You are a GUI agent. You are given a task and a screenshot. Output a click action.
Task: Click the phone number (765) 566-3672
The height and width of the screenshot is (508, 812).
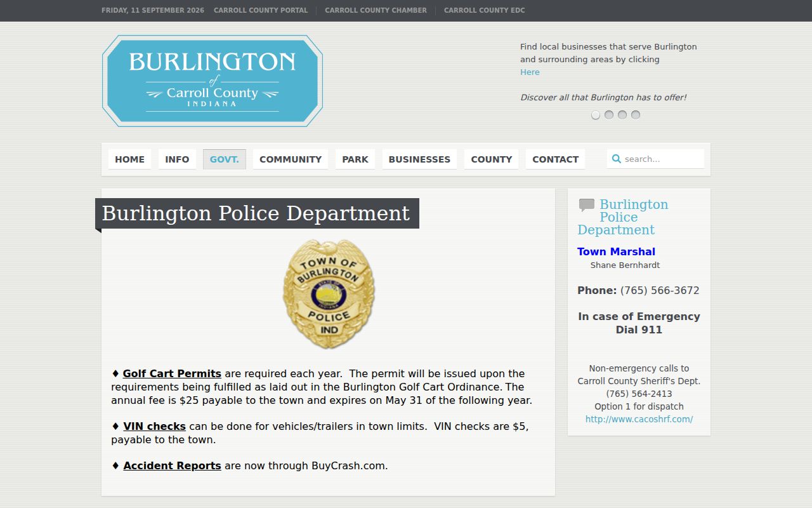[x=660, y=290]
